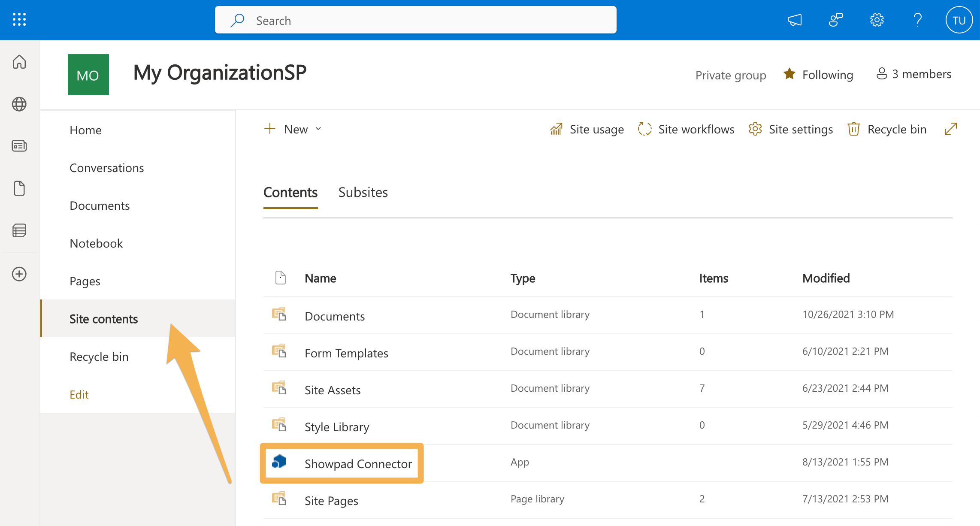The height and width of the screenshot is (526, 980).
Task: Open the expand to full screen arrow icon
Action: tap(951, 129)
